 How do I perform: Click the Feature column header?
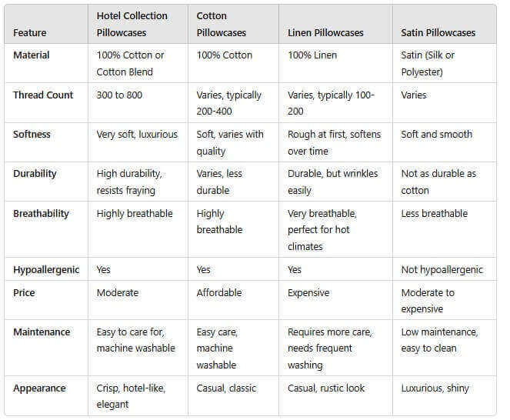click(29, 32)
